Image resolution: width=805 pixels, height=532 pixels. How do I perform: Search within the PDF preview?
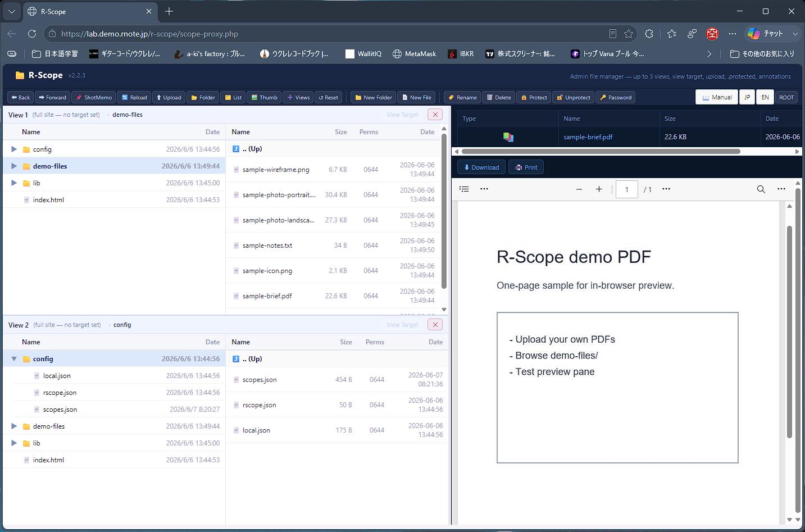761,189
